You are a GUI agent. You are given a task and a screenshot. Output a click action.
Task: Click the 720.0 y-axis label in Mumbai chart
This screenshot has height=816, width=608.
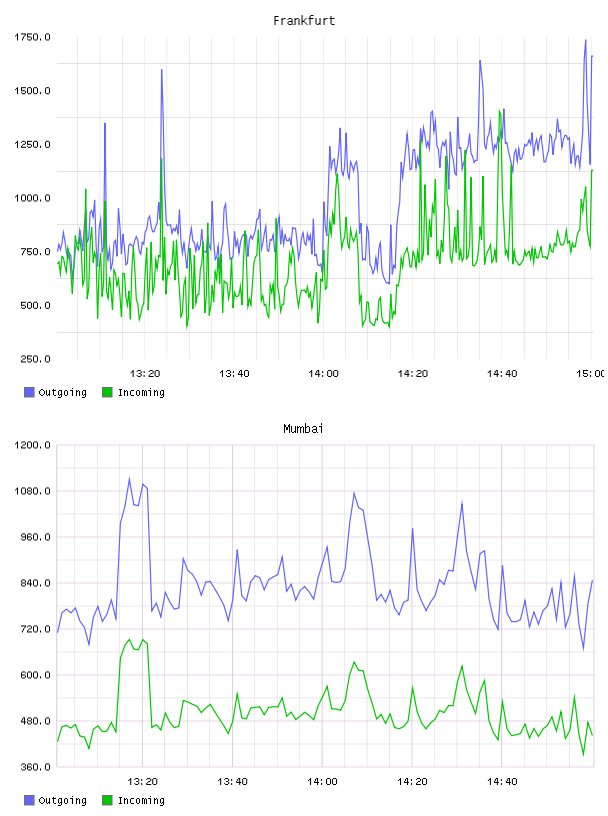35,629
